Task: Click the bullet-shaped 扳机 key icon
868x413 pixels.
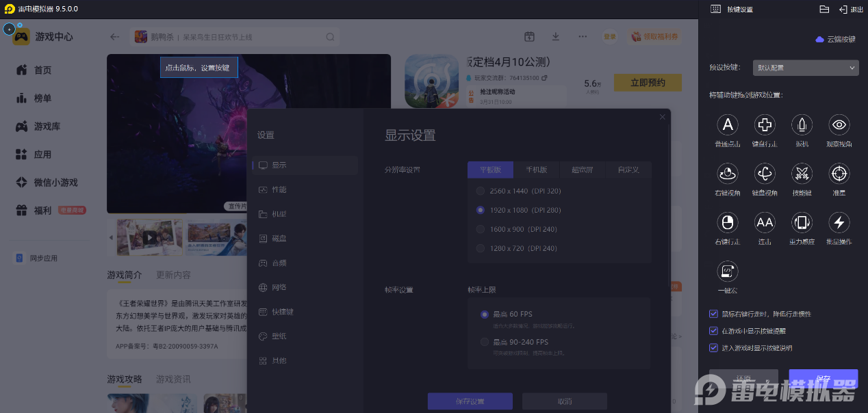Action: (802, 124)
